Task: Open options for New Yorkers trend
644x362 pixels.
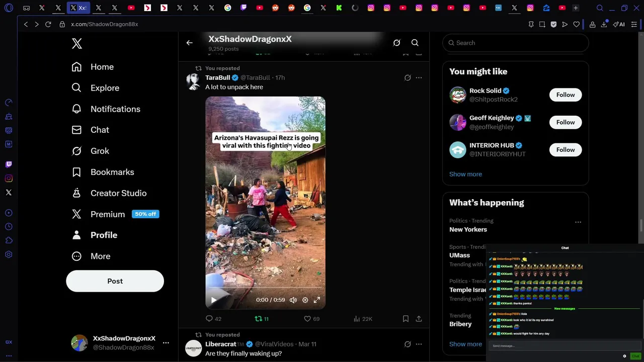Action: pyautogui.click(x=578, y=222)
